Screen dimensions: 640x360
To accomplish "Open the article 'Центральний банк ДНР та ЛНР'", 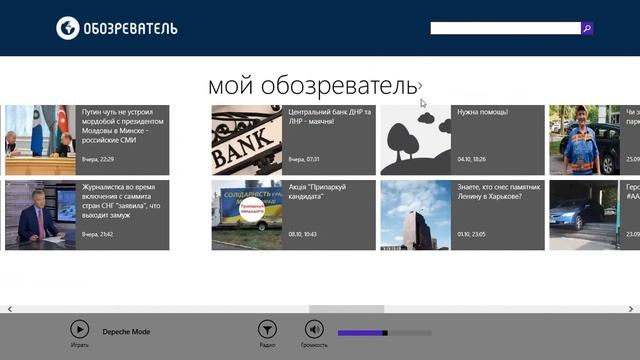I will coord(293,140).
